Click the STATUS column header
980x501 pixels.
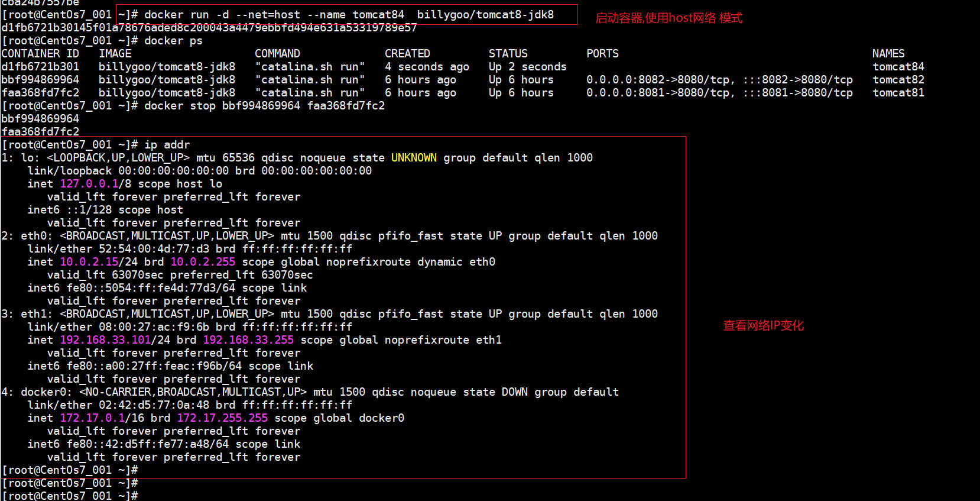(508, 54)
